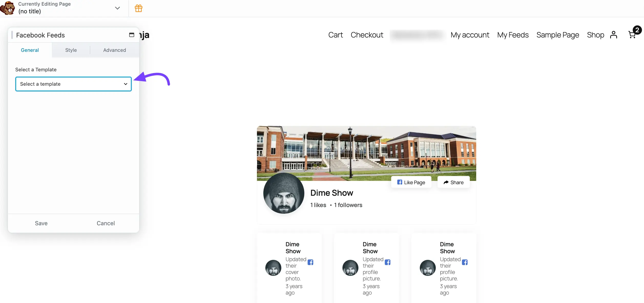Go to the Checkout menu link
This screenshot has height=303, width=644.
(367, 35)
